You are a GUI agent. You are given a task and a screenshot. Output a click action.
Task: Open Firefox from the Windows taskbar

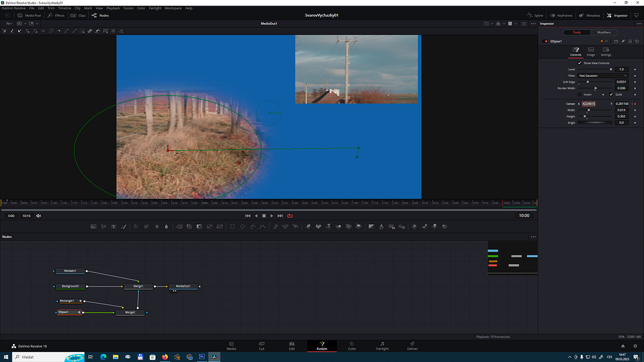coord(166,356)
